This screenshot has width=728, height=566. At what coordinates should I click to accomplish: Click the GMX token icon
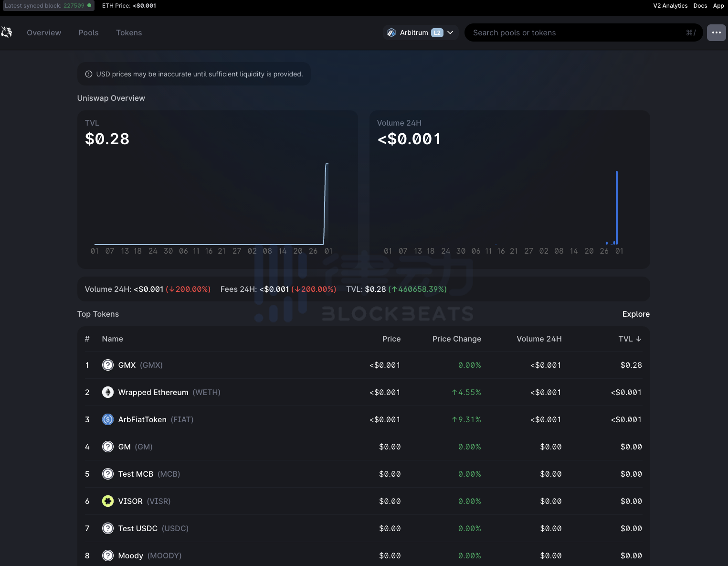pyautogui.click(x=108, y=365)
